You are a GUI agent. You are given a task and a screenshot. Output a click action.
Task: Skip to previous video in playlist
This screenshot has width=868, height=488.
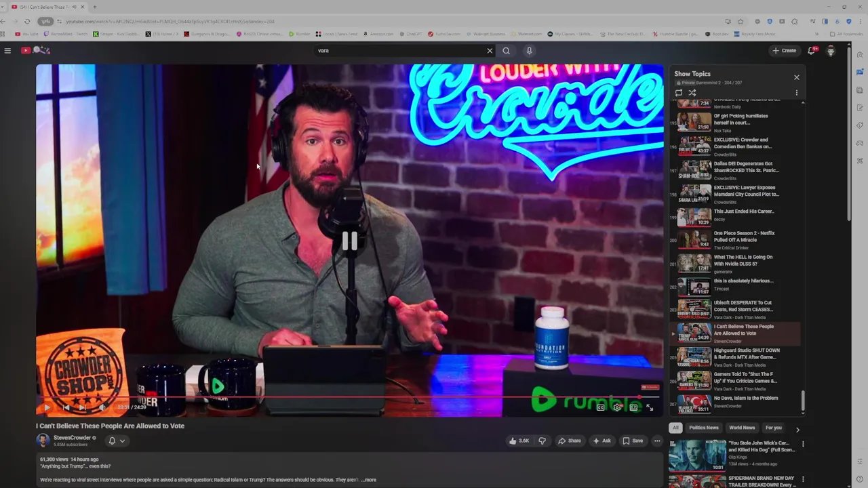[66, 407]
